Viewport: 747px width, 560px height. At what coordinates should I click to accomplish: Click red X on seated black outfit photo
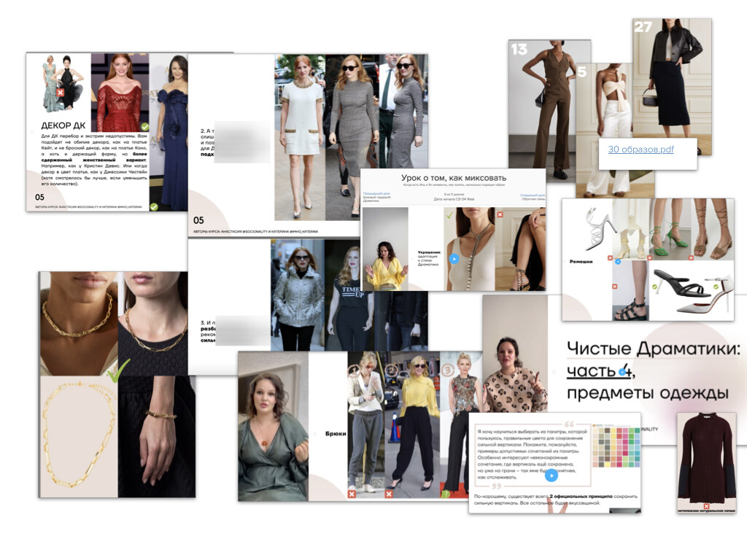click(x=500, y=214)
